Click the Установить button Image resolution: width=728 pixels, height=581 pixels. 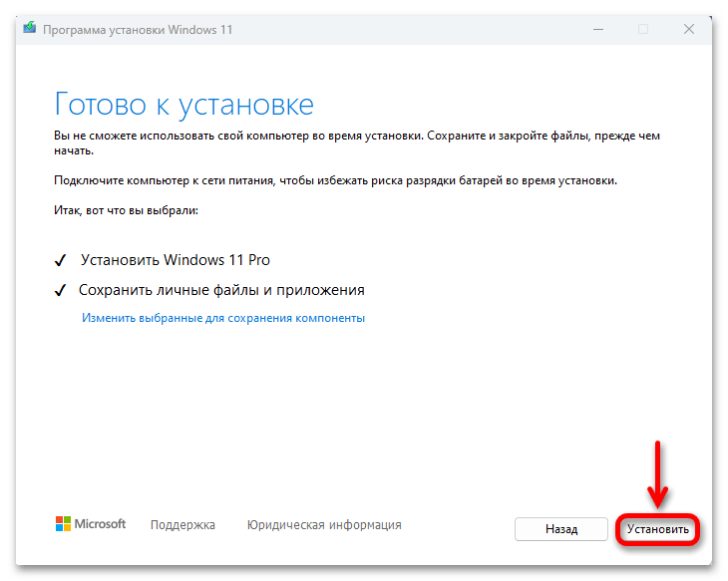click(657, 529)
